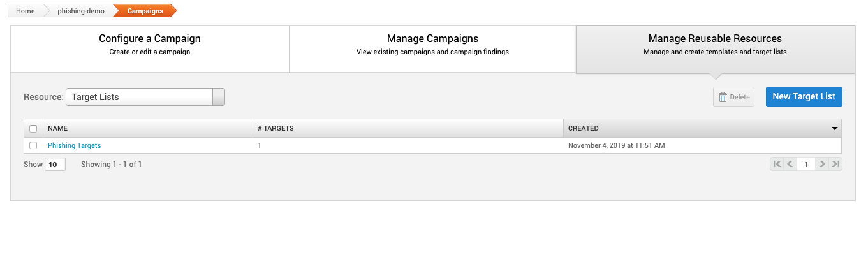The image size is (868, 264).
Task: Click the Show rows count field
Action: pyautogui.click(x=55, y=165)
